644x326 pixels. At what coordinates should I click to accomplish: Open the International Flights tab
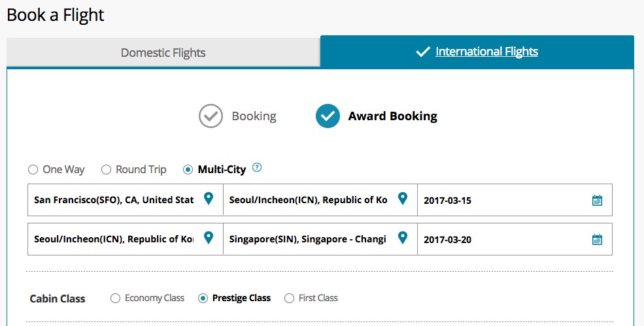477,52
